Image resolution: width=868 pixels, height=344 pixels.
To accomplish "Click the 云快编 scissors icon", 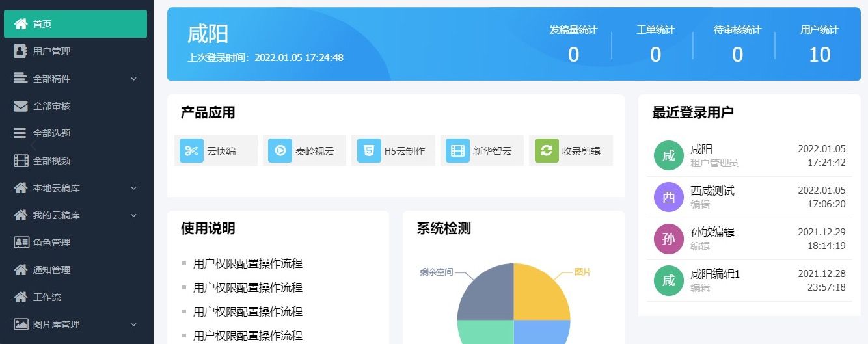I will pyautogui.click(x=191, y=151).
